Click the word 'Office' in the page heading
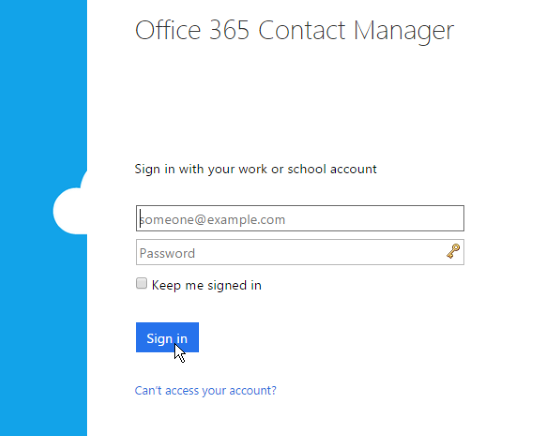The height and width of the screenshot is (436, 550). click(x=168, y=30)
